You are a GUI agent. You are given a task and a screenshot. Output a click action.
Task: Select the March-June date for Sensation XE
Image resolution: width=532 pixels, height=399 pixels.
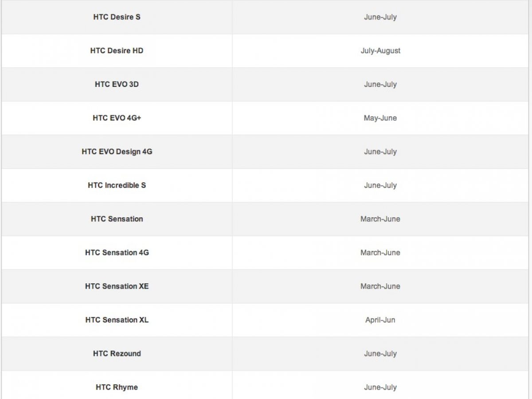coord(380,287)
